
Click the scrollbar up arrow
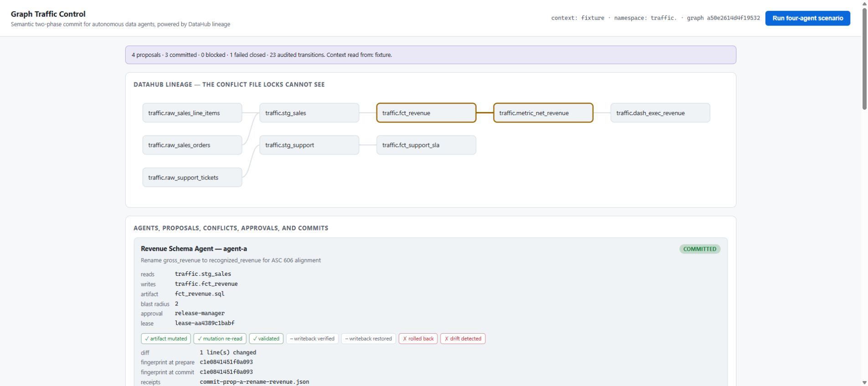(864, 4)
